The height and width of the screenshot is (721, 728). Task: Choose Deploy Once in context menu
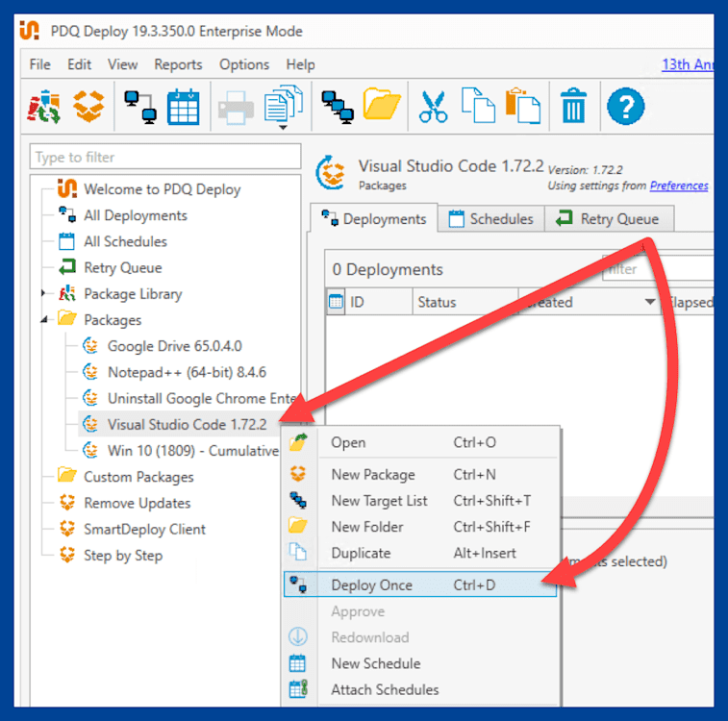point(420,584)
